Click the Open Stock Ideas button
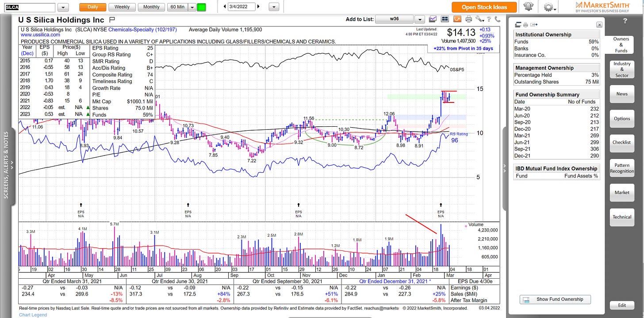644x318 pixels. tap(484, 7)
